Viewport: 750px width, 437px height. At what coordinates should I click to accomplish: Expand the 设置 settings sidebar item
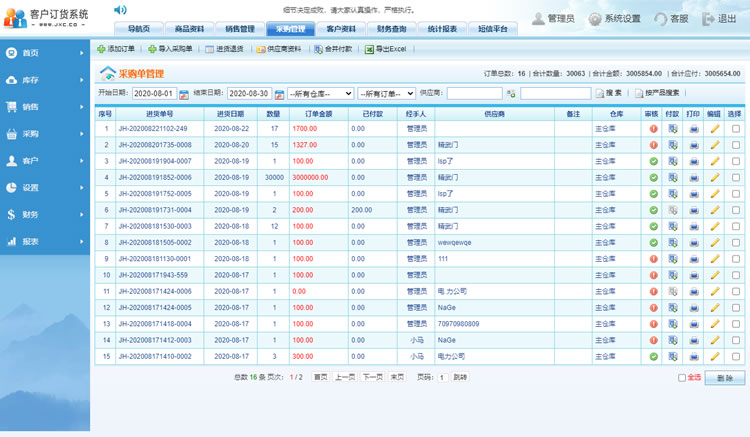pos(45,187)
